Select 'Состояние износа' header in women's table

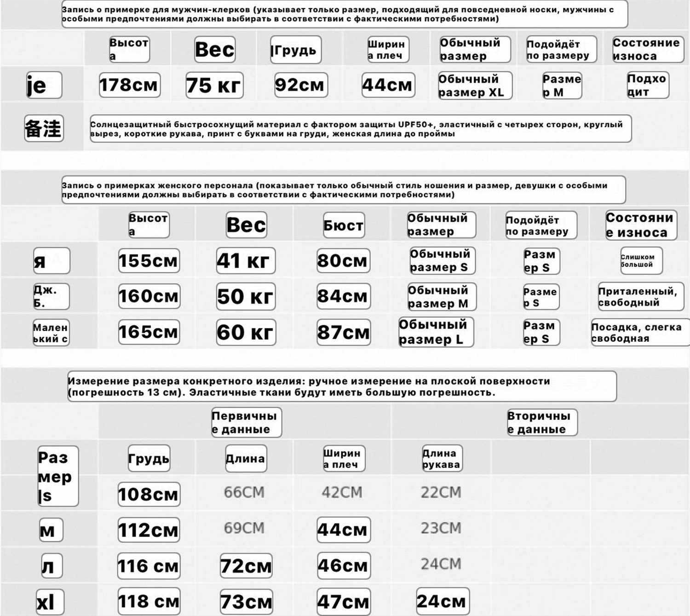coord(641,225)
